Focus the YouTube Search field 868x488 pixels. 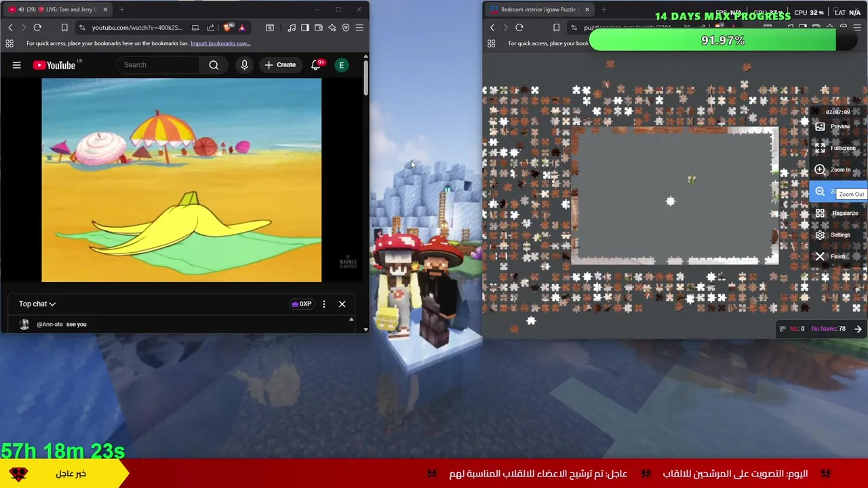(x=159, y=65)
